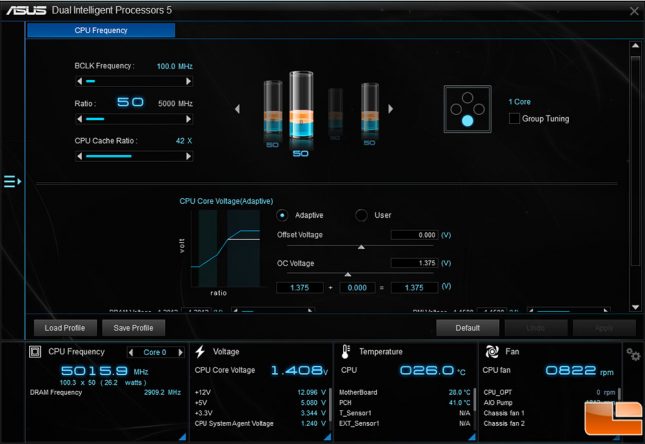The width and height of the screenshot is (645, 444).
Task: Click the PCH temperature row
Action: tap(405, 403)
